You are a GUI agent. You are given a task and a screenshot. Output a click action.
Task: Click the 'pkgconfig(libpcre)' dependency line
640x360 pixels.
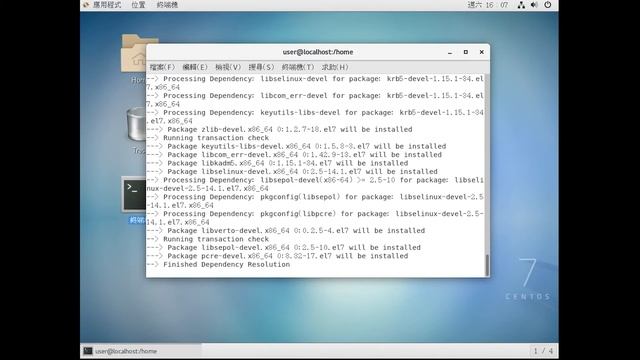(x=315, y=218)
